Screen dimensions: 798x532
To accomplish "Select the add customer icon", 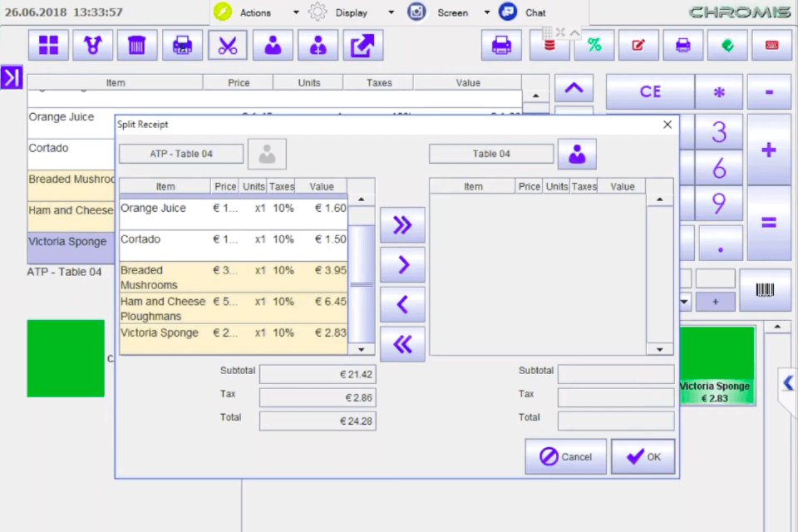I will tap(318, 45).
